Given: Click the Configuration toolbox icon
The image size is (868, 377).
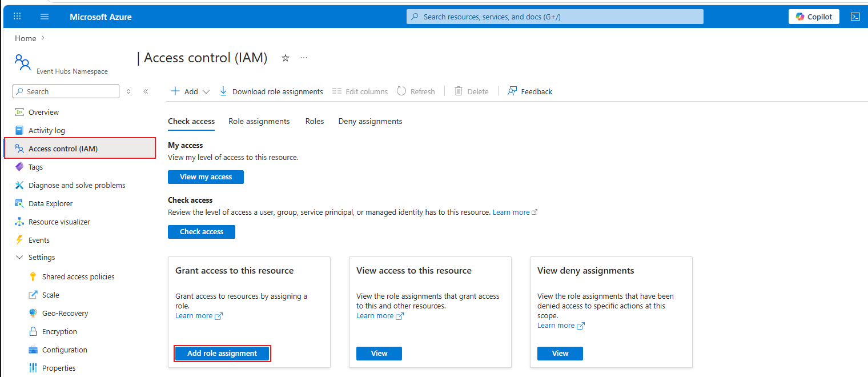Looking at the screenshot, I should click(x=33, y=350).
